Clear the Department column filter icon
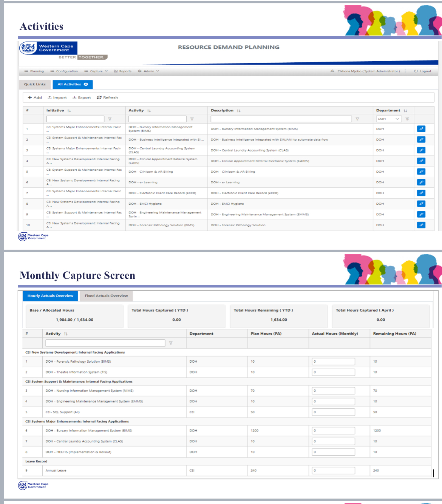Viewport: 442px width, 504px height. pyautogui.click(x=407, y=119)
